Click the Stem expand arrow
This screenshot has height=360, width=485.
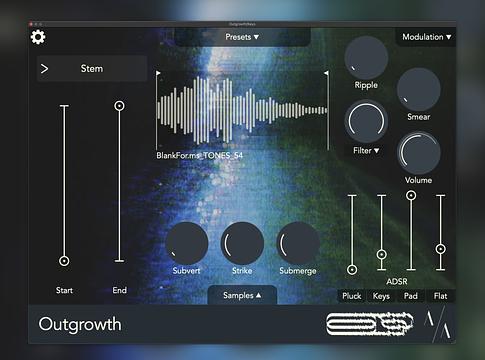tap(44, 69)
